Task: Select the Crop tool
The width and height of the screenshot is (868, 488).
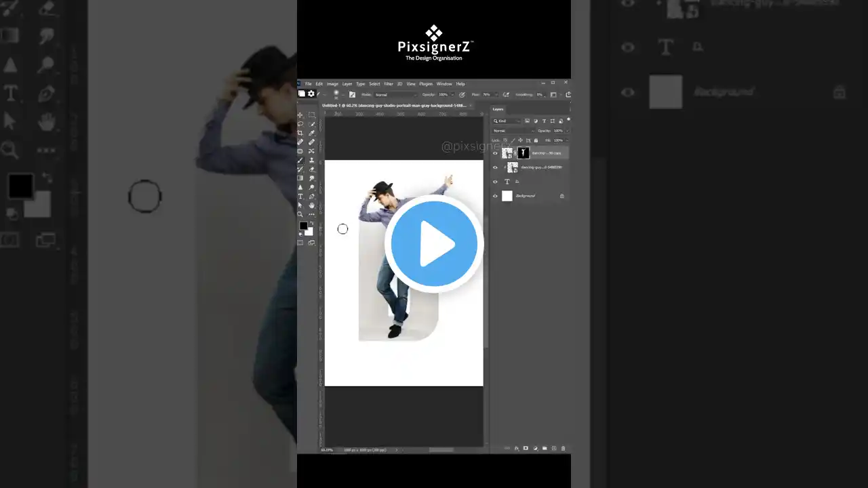Action: (x=300, y=132)
